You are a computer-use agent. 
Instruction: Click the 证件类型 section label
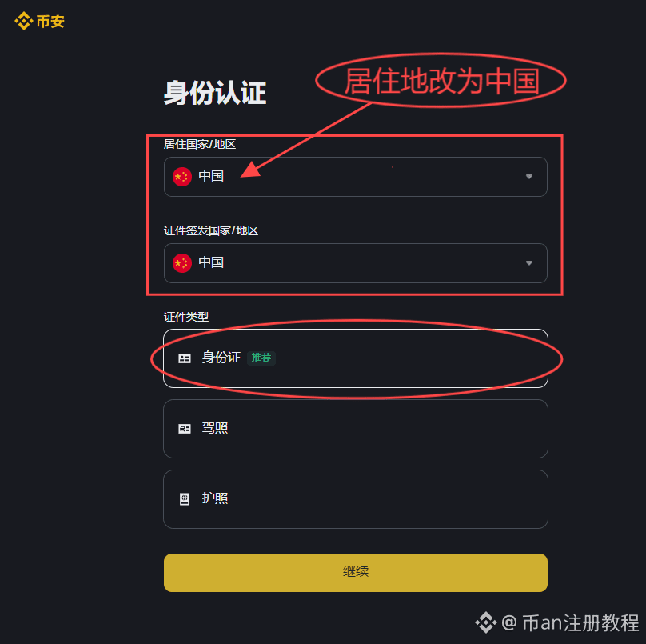[x=186, y=317]
